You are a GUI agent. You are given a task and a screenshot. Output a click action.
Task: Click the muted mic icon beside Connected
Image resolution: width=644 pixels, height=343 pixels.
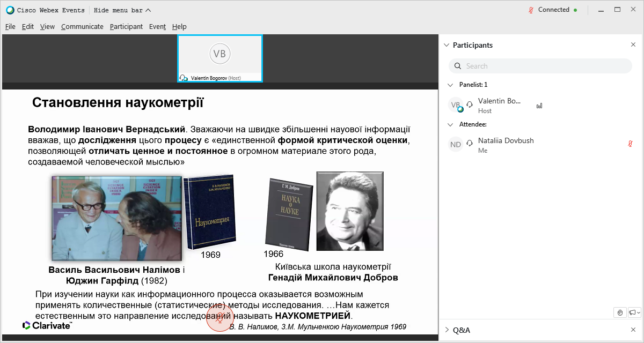(531, 10)
